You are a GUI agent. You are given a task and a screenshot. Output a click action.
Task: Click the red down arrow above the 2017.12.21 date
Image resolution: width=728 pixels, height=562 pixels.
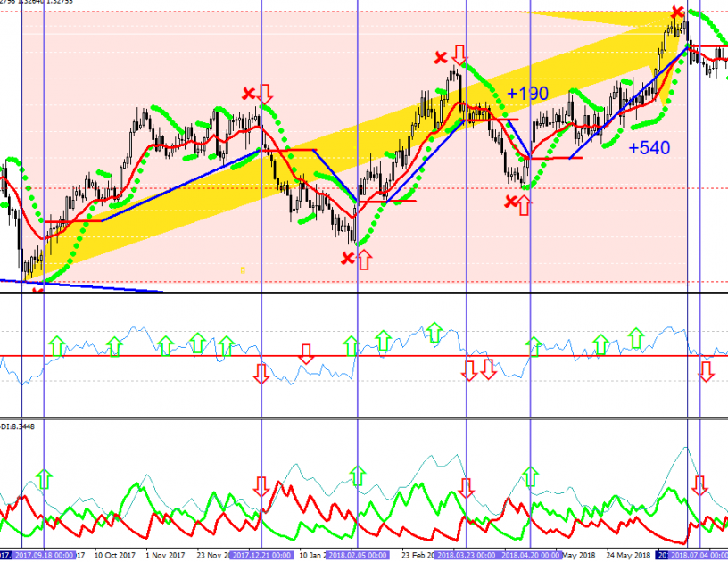click(x=261, y=486)
